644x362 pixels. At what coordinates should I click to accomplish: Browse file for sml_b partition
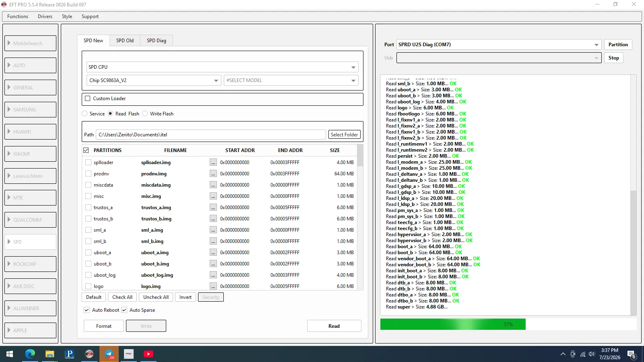coord(213,241)
